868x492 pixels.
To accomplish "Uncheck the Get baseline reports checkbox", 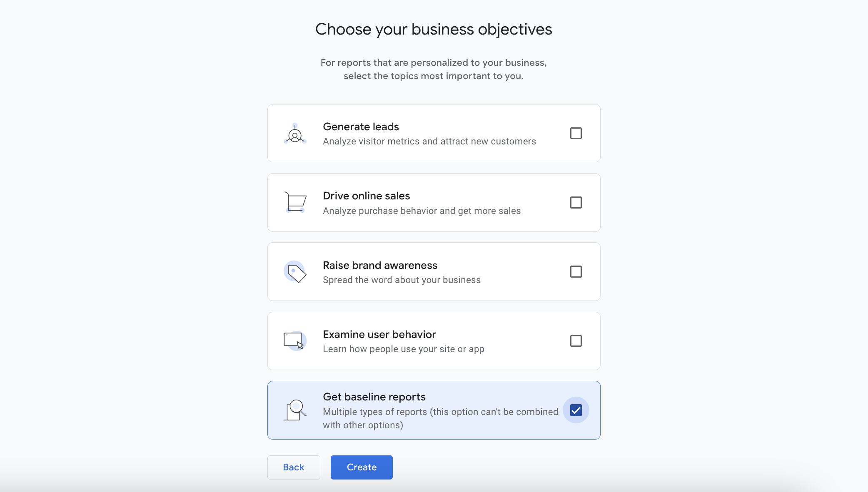I will (x=576, y=410).
